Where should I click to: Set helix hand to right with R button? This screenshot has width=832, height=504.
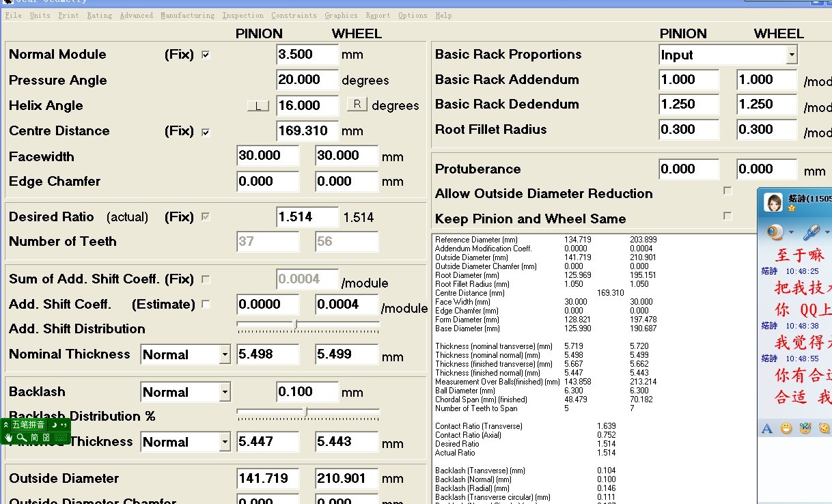click(x=357, y=104)
